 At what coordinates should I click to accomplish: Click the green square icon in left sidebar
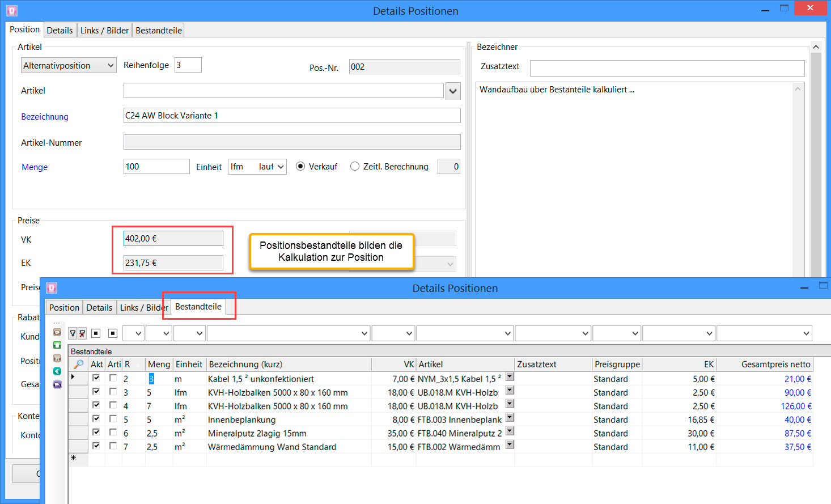(57, 345)
